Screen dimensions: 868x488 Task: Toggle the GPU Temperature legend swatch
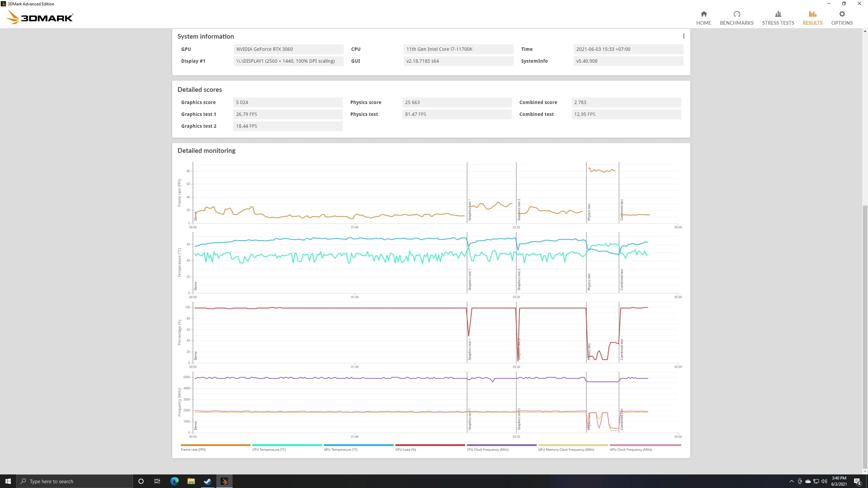click(x=358, y=445)
